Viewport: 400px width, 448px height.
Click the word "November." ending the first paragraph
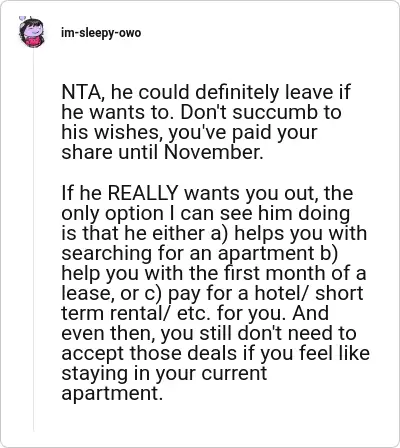[x=213, y=152]
